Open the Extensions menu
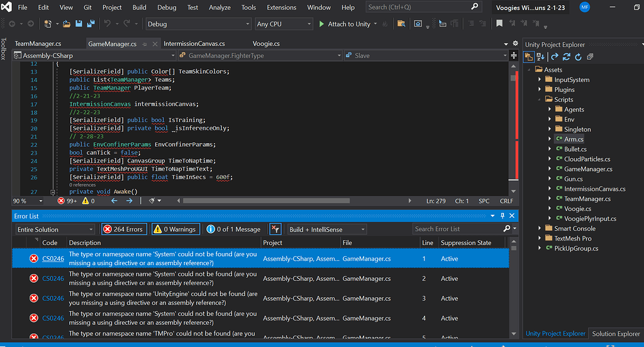This screenshot has width=644, height=347. 281,8
